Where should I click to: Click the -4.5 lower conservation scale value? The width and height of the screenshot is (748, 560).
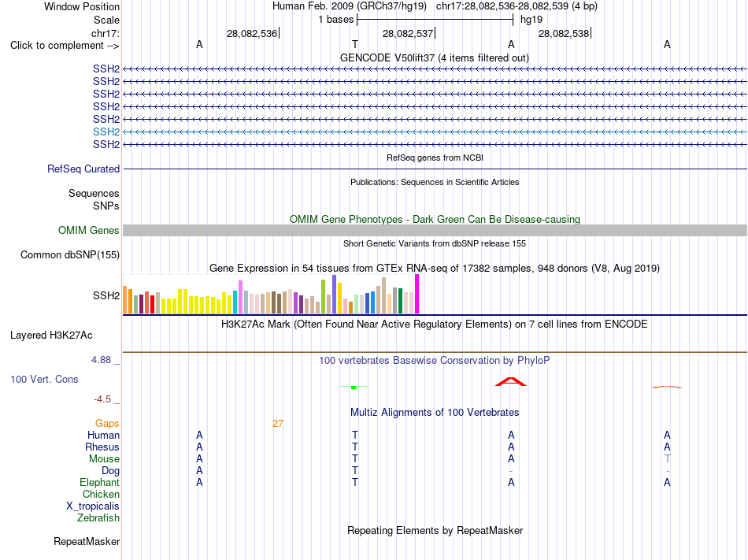pos(102,399)
